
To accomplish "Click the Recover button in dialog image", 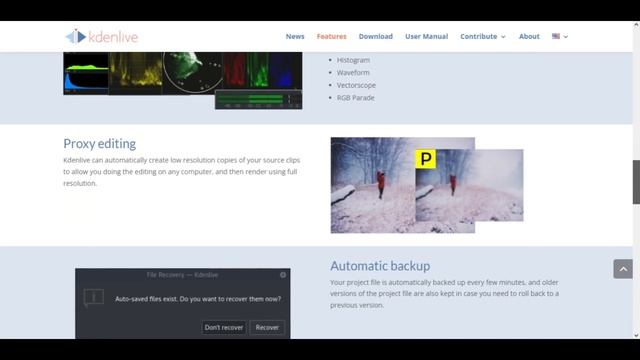I will (267, 327).
